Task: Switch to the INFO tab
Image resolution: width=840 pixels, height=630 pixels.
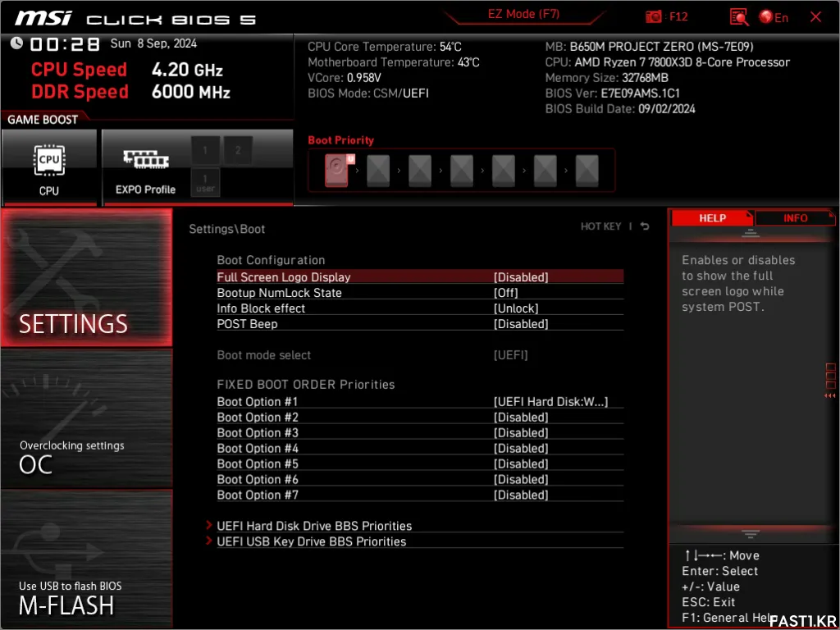Action: tap(795, 218)
